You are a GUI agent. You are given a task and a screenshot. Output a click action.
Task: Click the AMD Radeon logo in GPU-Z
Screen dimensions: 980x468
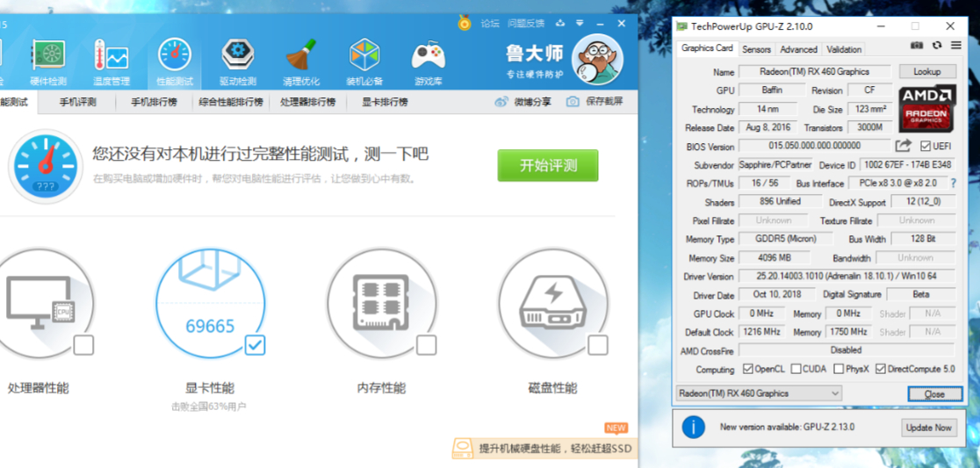coord(927,107)
